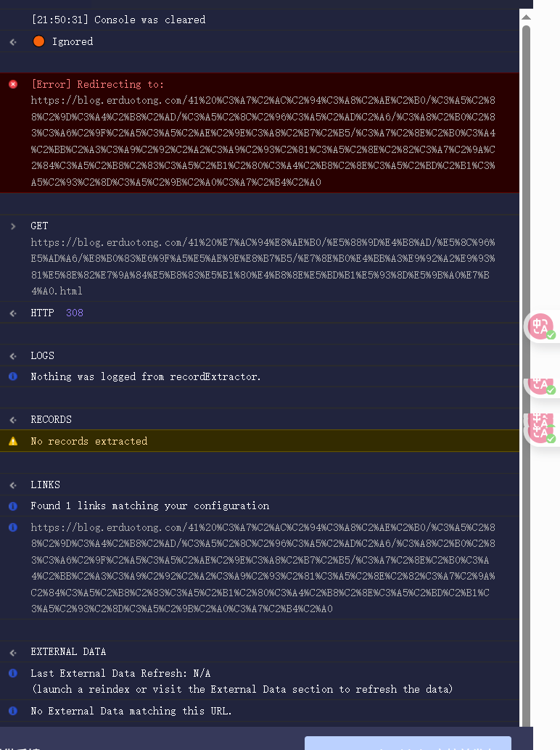
Task: Expand the GET request entry arrow
Action: click(13, 226)
